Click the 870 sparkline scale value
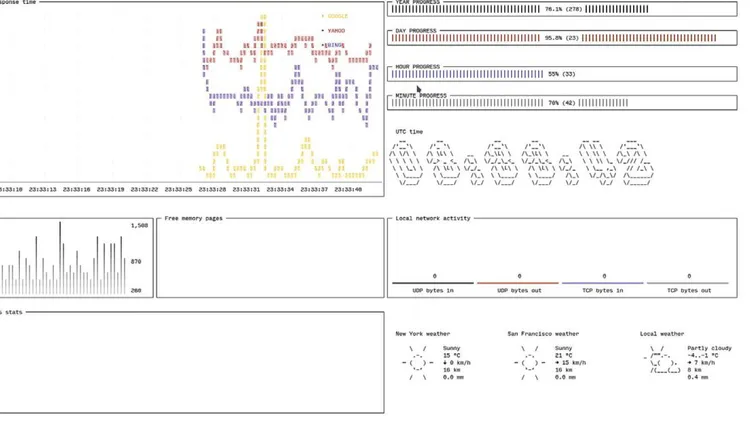The height and width of the screenshot is (421, 750). coord(136,262)
